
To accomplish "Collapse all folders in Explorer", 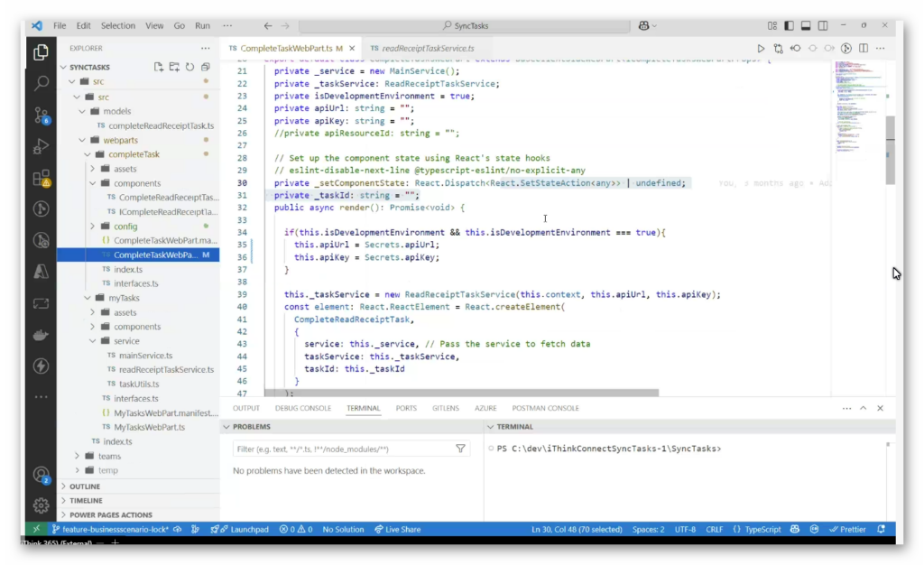I will 206,67.
